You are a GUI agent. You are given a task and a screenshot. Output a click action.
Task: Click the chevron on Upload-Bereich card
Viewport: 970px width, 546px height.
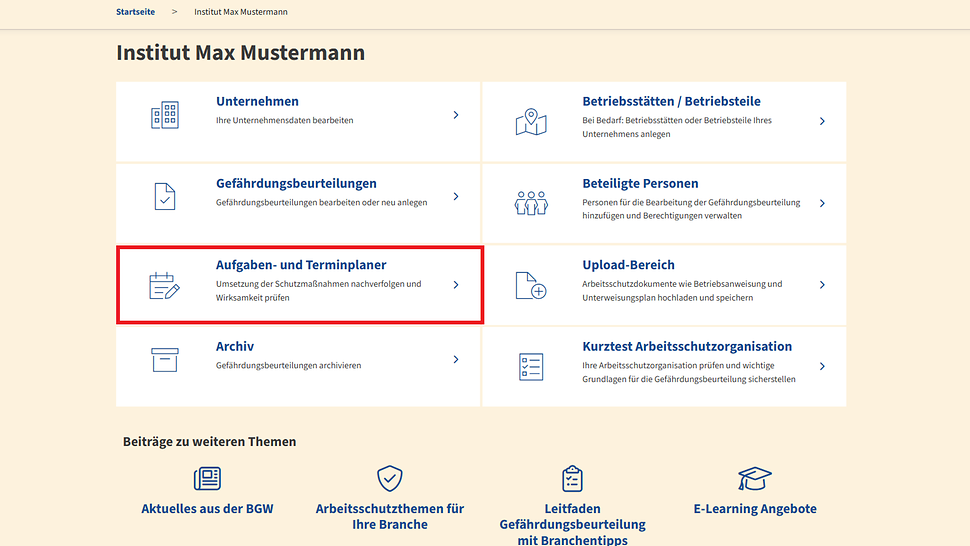pyautogui.click(x=822, y=285)
